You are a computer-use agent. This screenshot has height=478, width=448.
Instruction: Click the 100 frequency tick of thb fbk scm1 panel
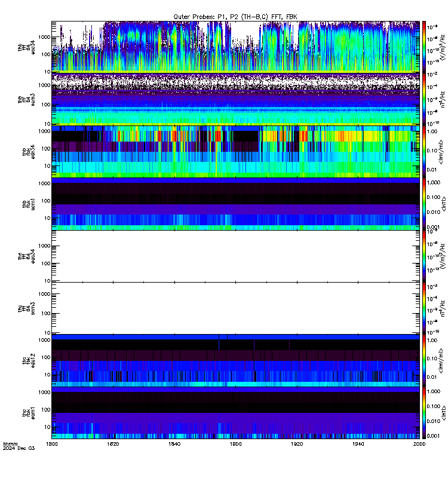(x=46, y=201)
